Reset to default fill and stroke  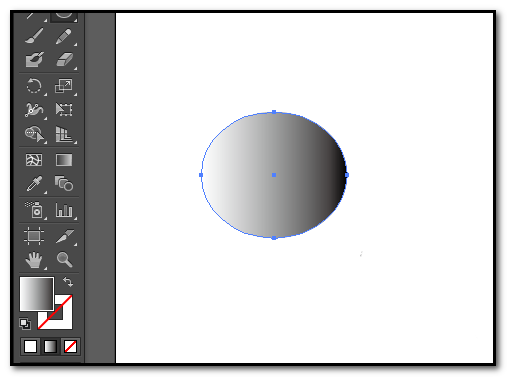pyautogui.click(x=25, y=324)
